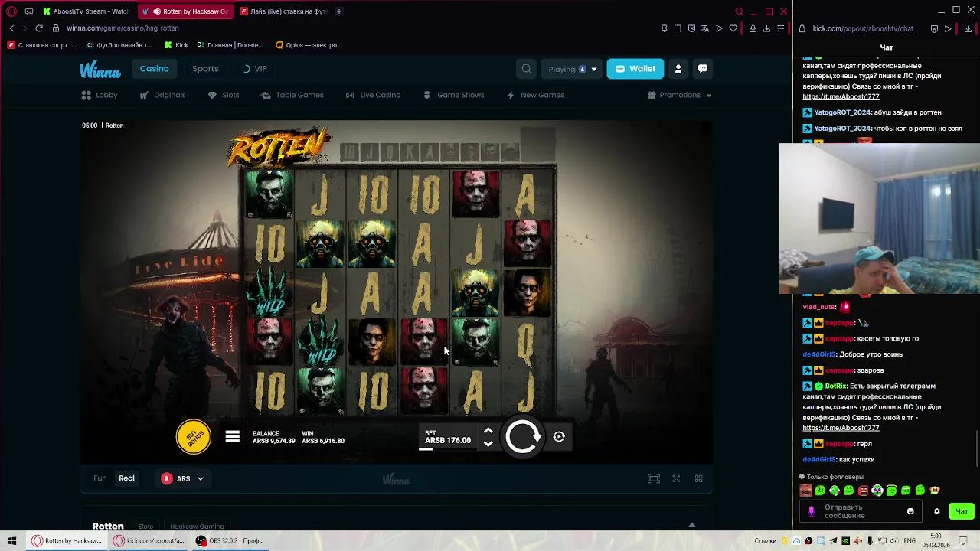
Task: Click the green Чат send button
Action: point(962,511)
